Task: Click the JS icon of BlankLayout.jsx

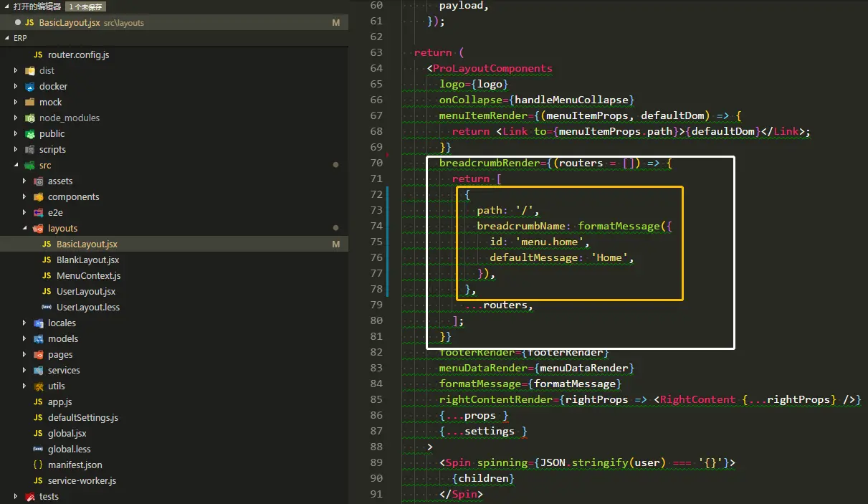Action: point(47,260)
